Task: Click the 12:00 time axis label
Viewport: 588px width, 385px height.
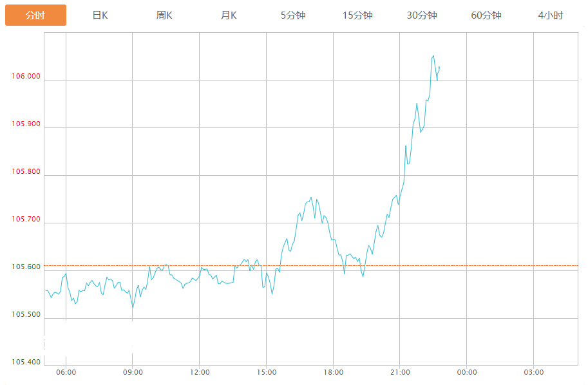Action: pos(200,373)
